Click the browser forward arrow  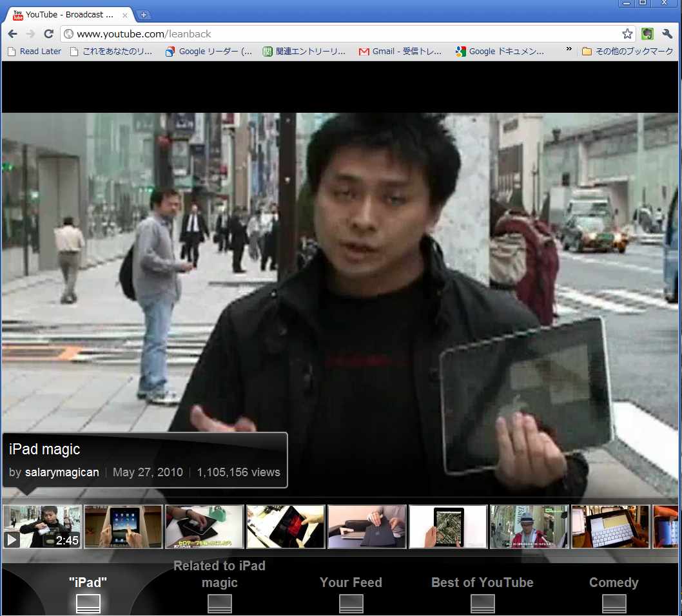tap(30, 34)
